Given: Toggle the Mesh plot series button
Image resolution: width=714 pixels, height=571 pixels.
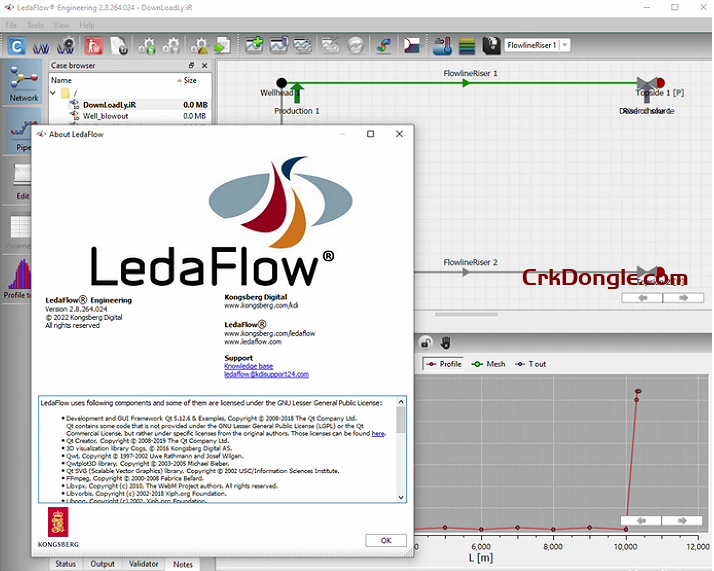Looking at the screenshot, I should click(x=489, y=364).
